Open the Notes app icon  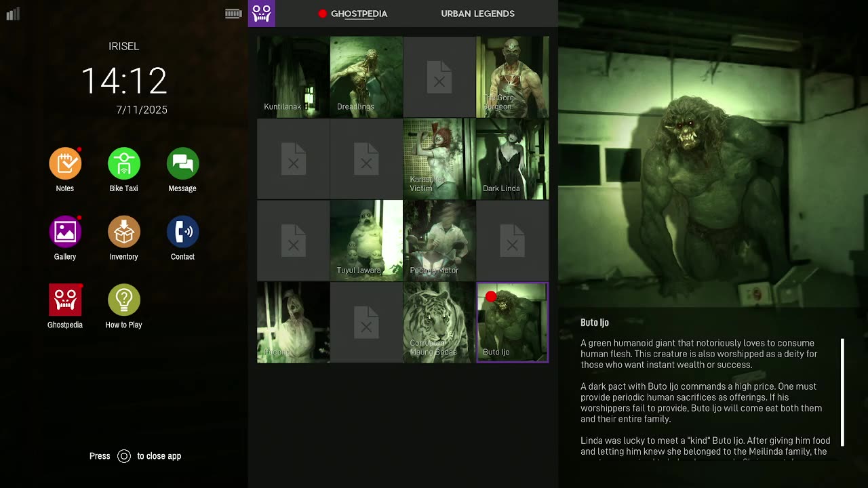click(x=65, y=163)
